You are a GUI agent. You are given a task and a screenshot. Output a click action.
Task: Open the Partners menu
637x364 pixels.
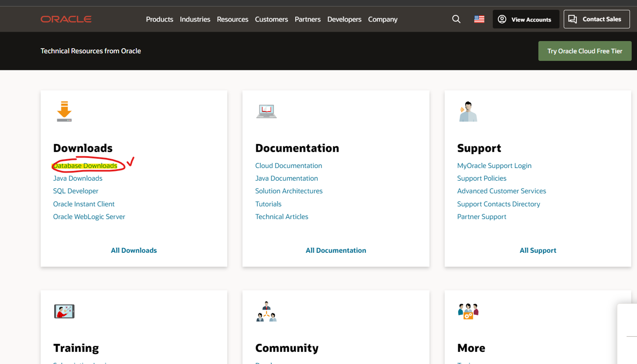click(x=308, y=19)
